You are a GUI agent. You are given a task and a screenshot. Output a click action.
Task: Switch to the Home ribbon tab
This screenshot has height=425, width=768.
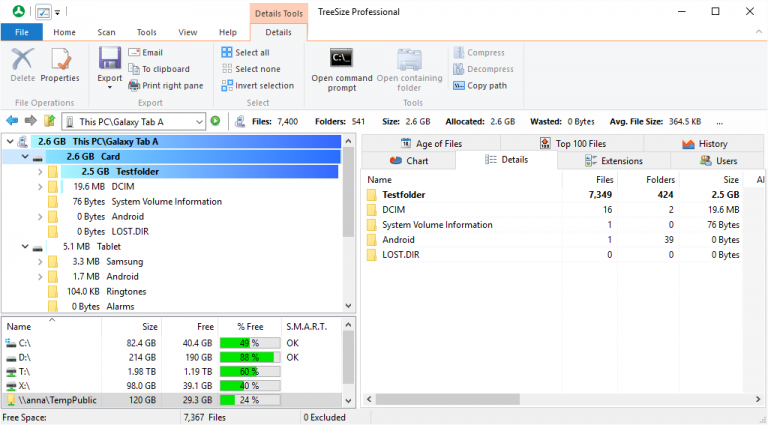pos(64,32)
